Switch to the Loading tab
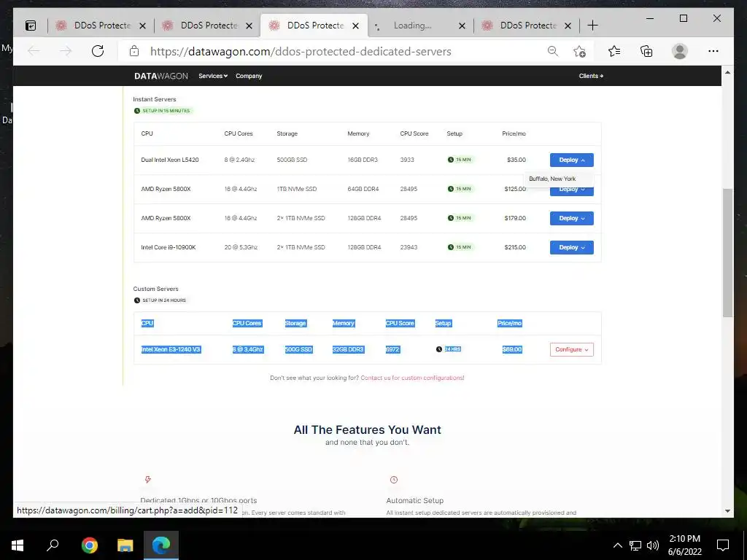The width and height of the screenshot is (747, 560). [x=414, y=26]
